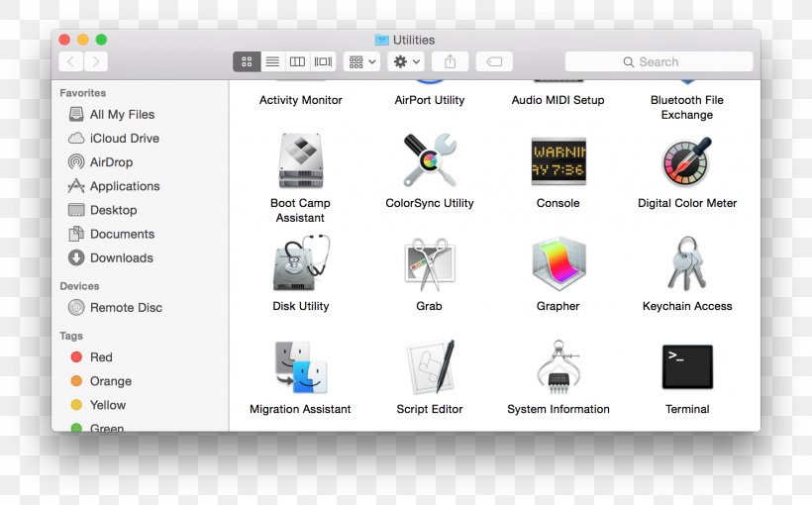Go back with the left arrow button
The width and height of the screenshot is (812, 505).
point(71,61)
